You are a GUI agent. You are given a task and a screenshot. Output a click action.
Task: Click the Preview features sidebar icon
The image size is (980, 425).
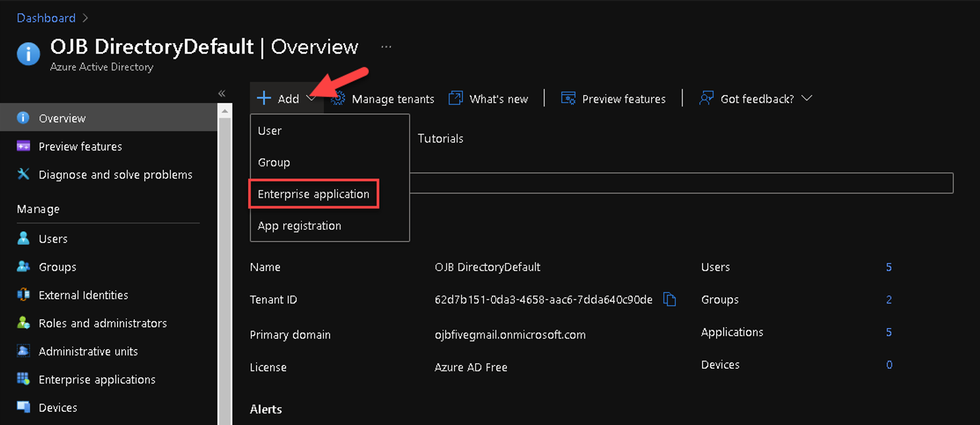pos(23,146)
